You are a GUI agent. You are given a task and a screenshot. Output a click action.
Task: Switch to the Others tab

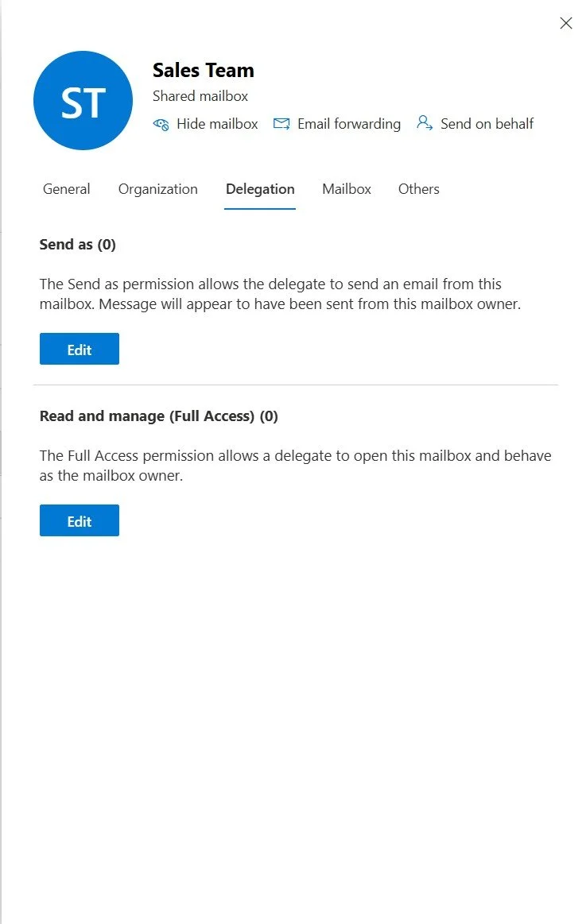[418, 189]
